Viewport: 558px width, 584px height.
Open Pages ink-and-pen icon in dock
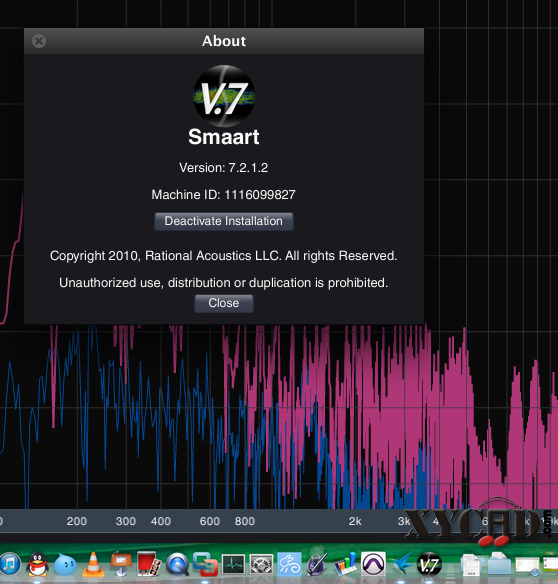click(x=317, y=564)
